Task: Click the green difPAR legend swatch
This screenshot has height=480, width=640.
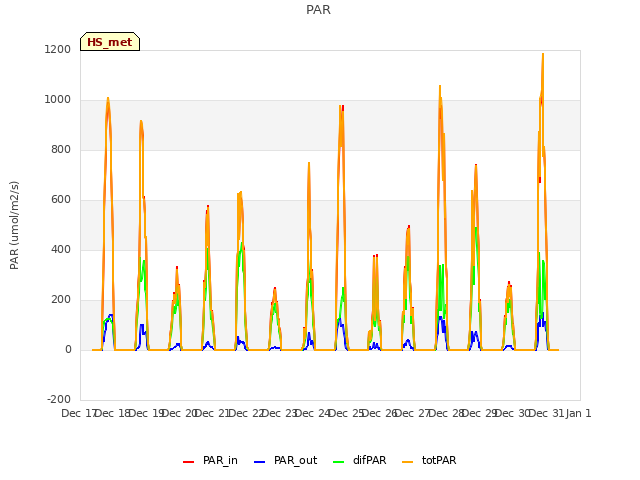Action: (338, 462)
